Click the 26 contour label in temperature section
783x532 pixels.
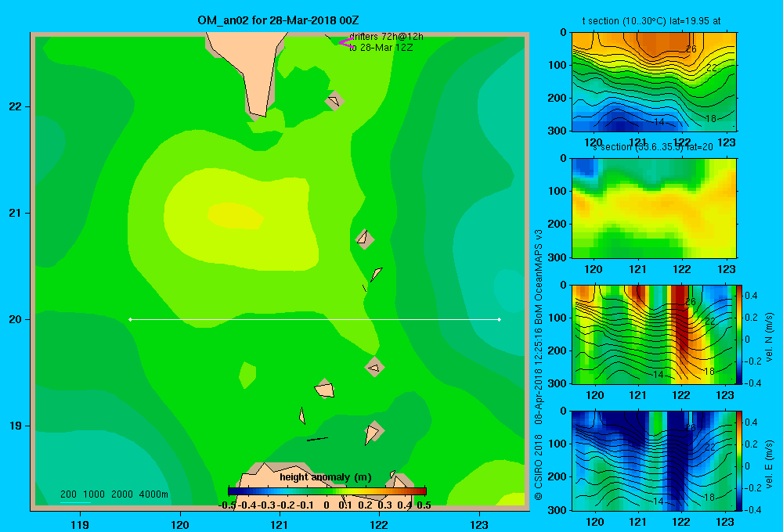(x=691, y=49)
